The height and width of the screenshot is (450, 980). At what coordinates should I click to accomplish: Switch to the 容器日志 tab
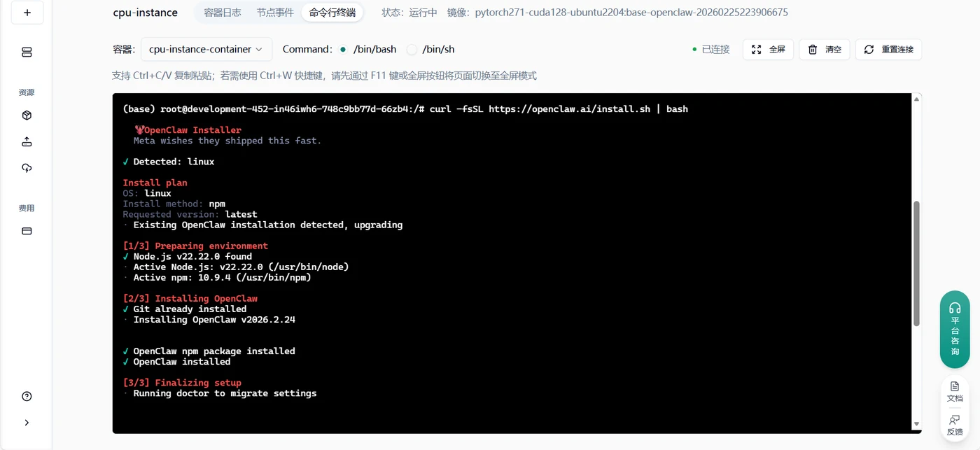pos(223,13)
